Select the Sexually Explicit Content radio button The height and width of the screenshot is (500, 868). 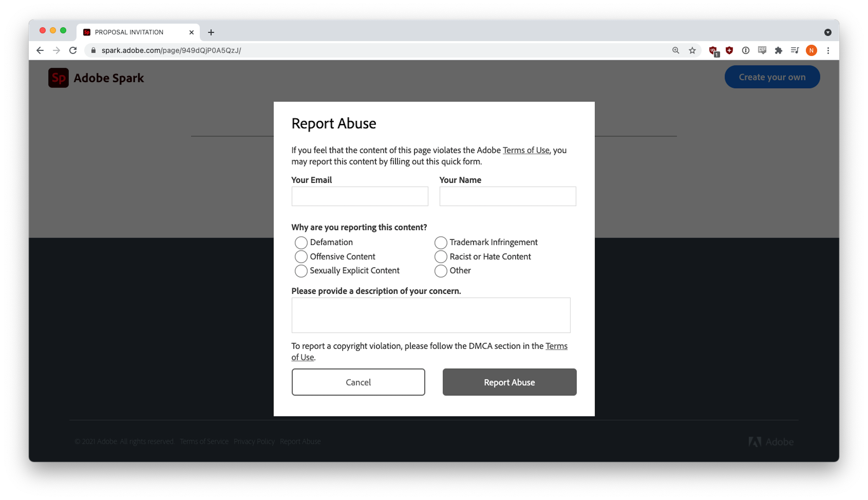pyautogui.click(x=301, y=270)
